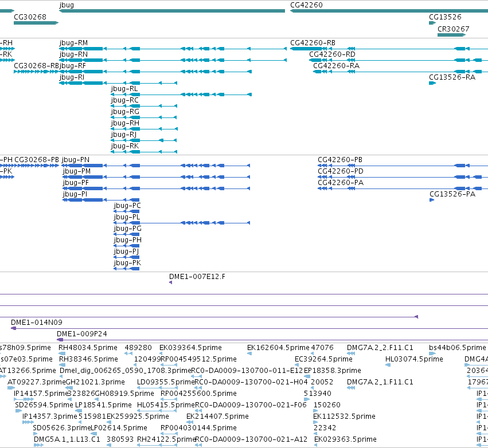Select the DMG5A.1_1.L13.C1 EST label

point(67,439)
